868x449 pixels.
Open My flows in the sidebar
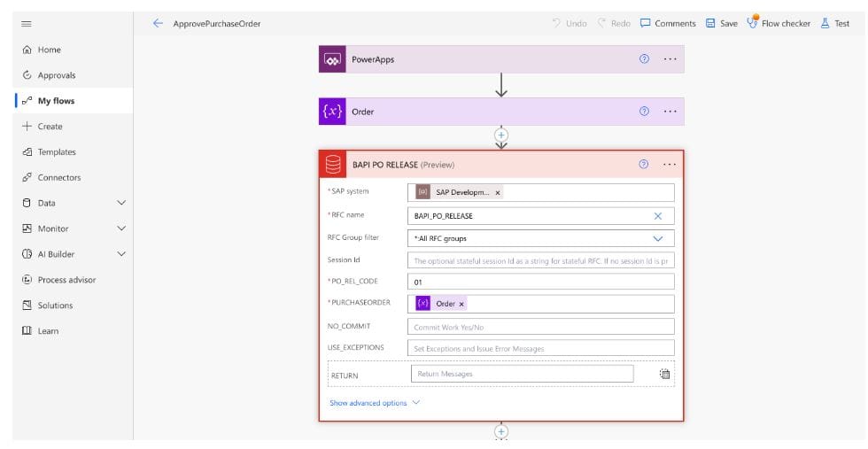(x=56, y=101)
